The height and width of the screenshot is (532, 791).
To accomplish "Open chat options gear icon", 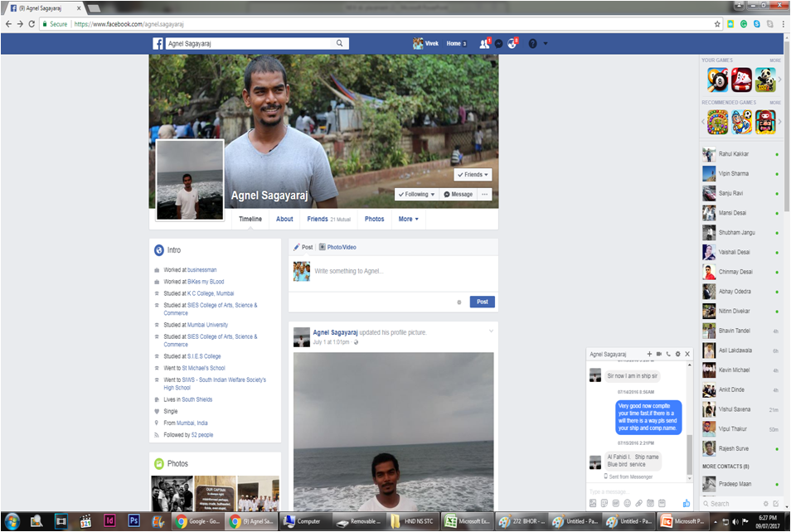I will (x=677, y=354).
